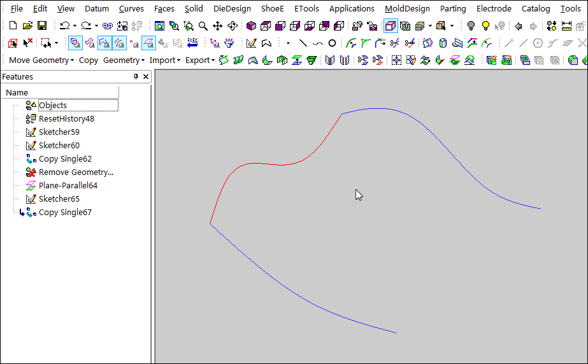The height and width of the screenshot is (364, 588).
Task: Expand the Move Geometry dropdown
Action: pos(42,60)
